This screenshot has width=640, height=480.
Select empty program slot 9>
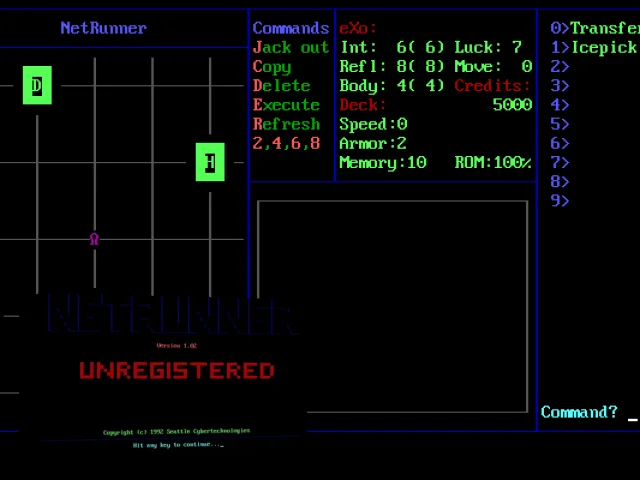(x=560, y=201)
